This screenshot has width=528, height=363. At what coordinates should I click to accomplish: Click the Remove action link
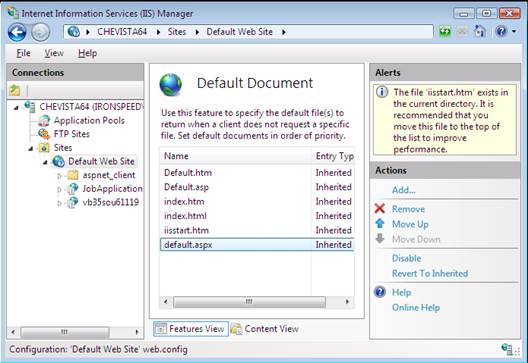[x=408, y=209]
